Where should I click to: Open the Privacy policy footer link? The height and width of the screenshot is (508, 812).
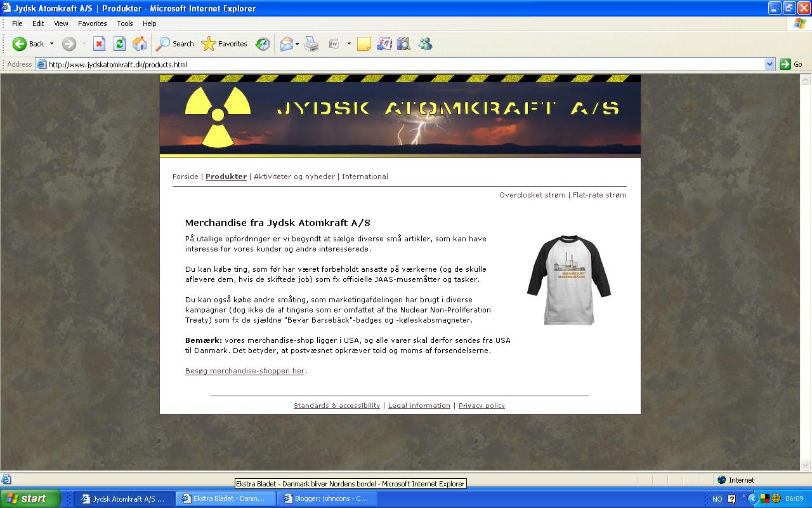pyautogui.click(x=481, y=405)
